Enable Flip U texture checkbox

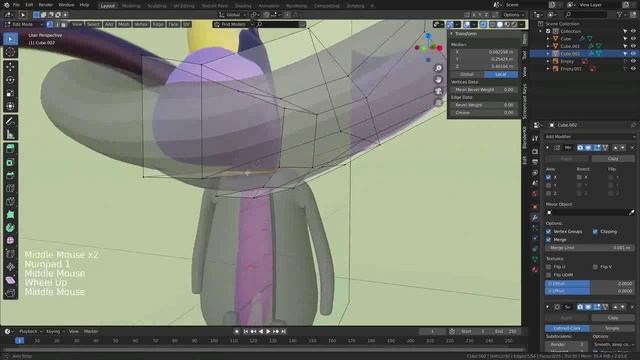[x=548, y=267]
